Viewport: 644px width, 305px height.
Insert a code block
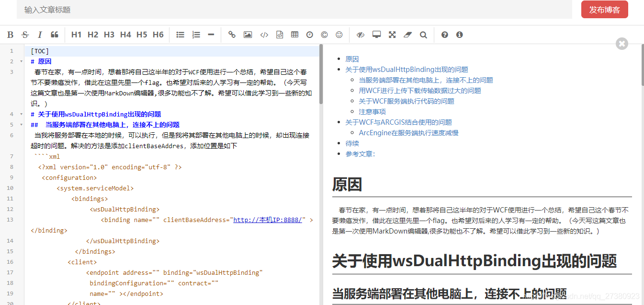click(280, 35)
